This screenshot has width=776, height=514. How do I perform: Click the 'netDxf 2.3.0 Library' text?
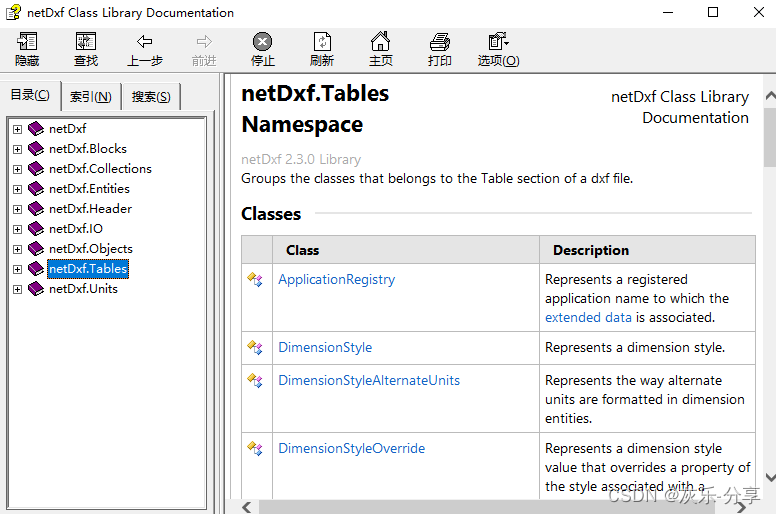(301, 159)
